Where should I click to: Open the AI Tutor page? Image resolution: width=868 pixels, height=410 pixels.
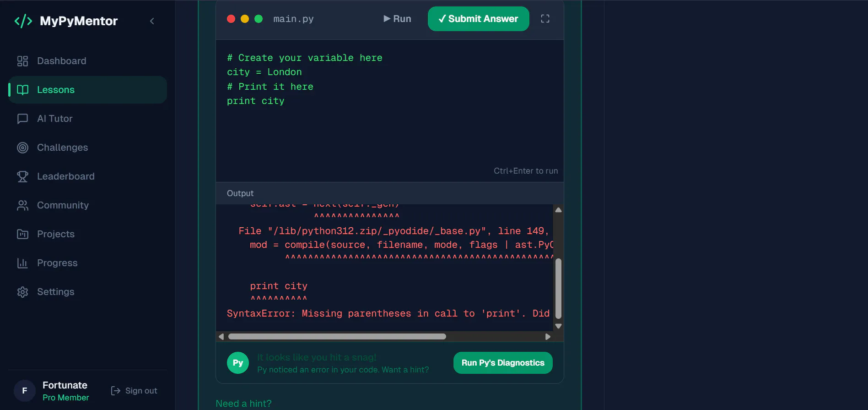pos(87,119)
